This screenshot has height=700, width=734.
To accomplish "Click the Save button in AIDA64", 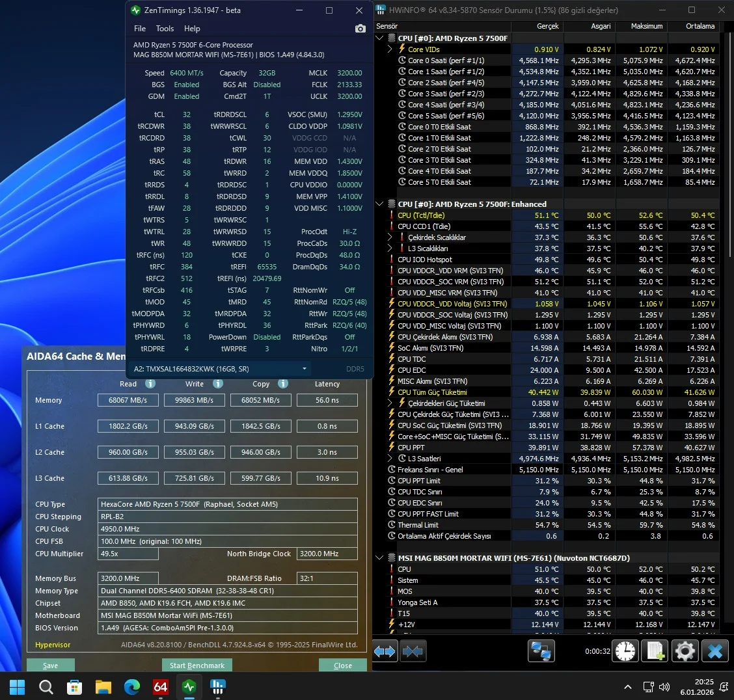I will click(x=50, y=666).
